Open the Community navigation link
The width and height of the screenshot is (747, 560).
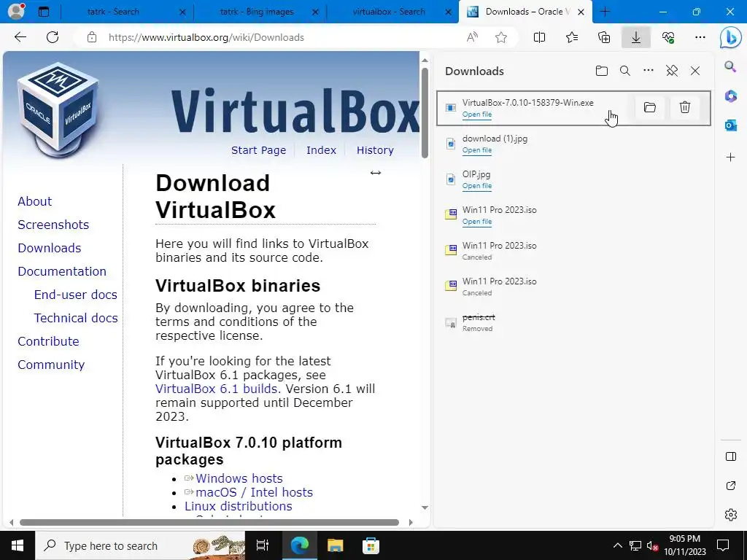tap(51, 365)
